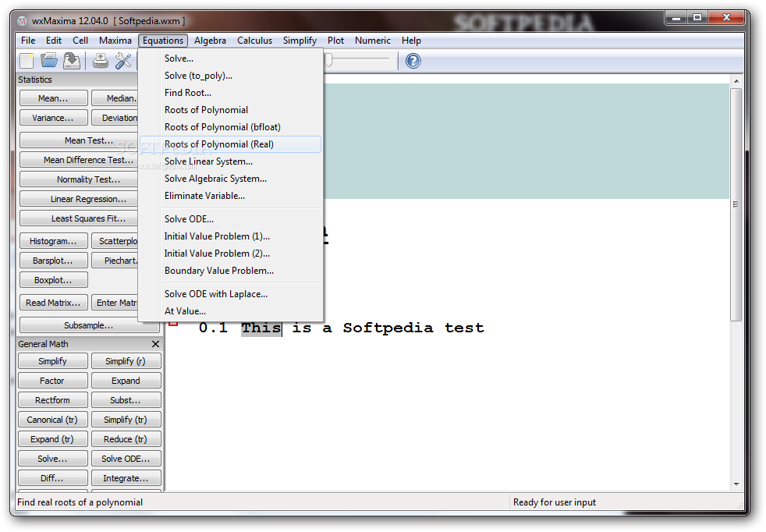The width and height of the screenshot is (766, 532).
Task: Select Roots of Polynomial menu entry
Action: click(x=230, y=110)
